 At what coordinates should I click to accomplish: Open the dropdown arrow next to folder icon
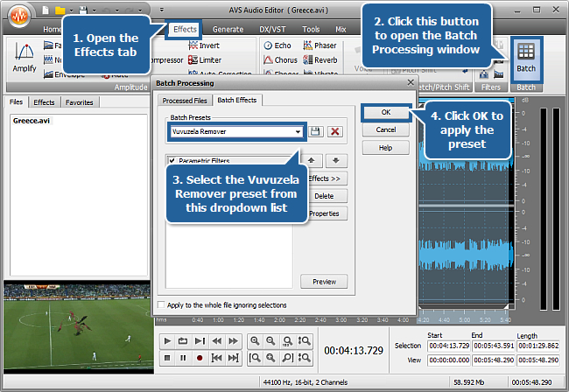71,10
